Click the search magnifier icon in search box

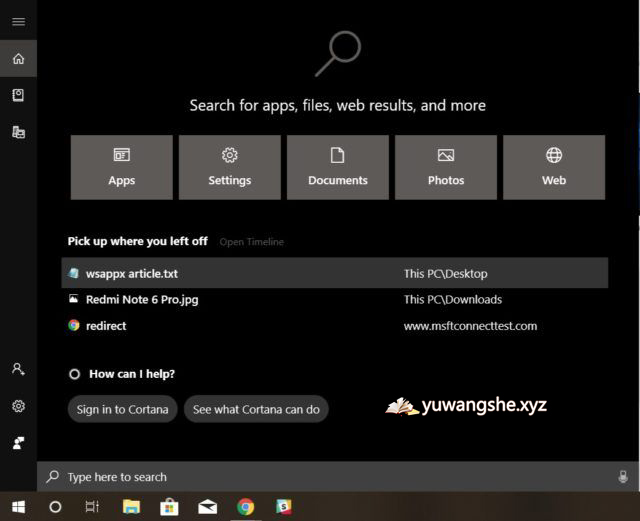coord(53,476)
